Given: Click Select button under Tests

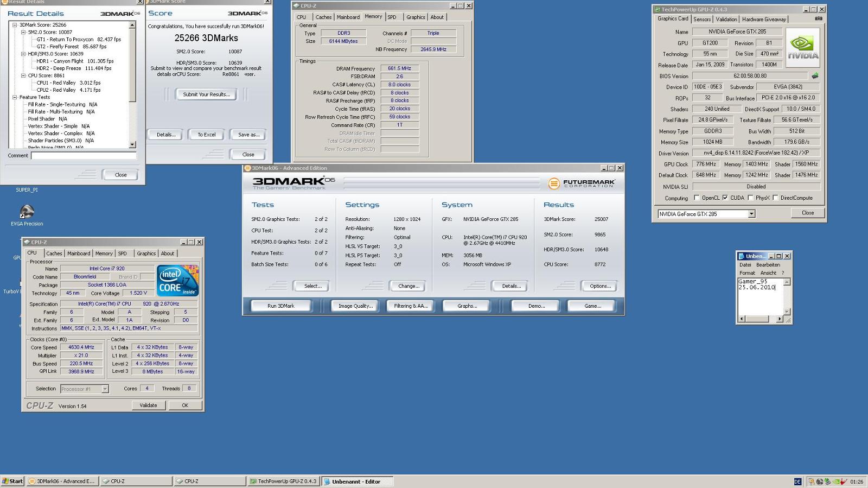Looking at the screenshot, I should point(312,286).
